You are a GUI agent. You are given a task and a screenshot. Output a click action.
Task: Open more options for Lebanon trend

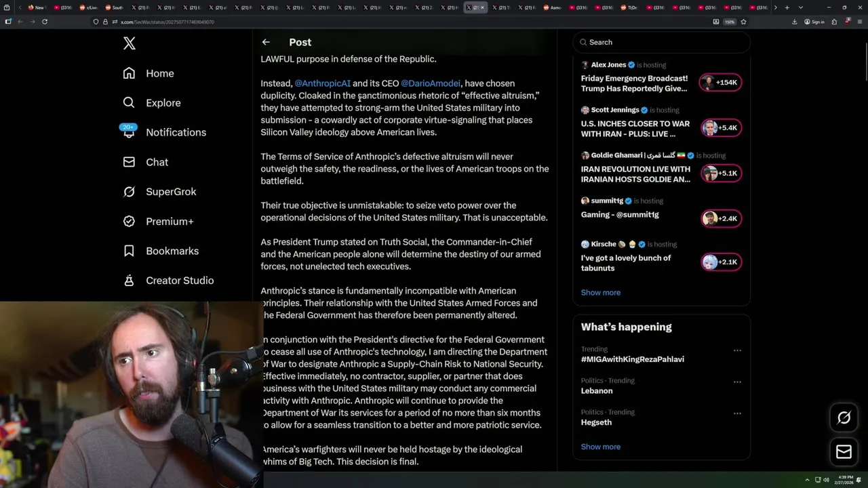pyautogui.click(x=737, y=382)
